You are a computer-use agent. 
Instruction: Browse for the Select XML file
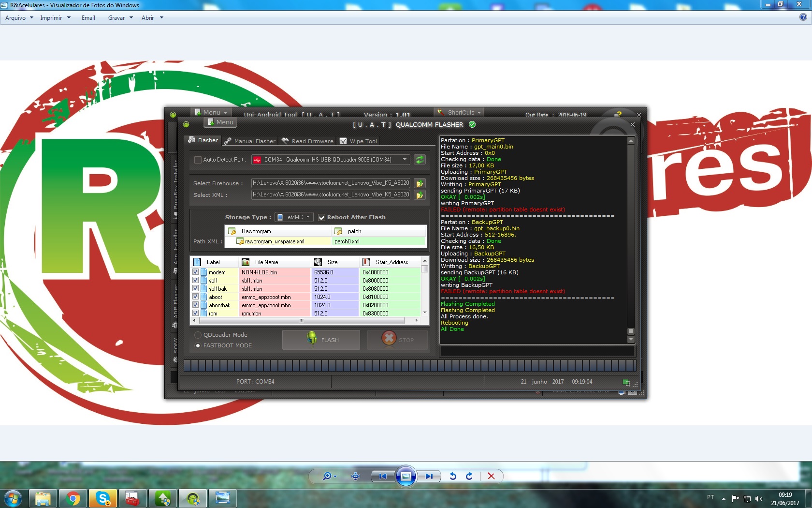[420, 195]
